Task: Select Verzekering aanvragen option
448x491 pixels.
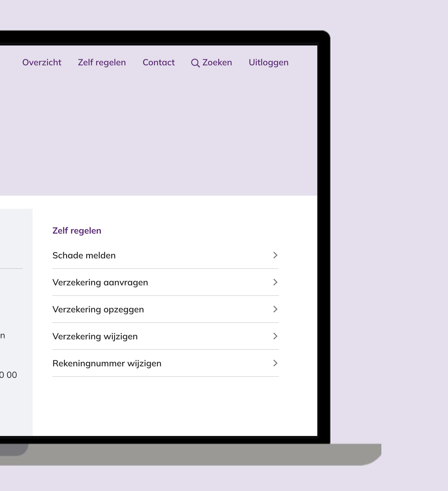Action: pyautogui.click(x=100, y=282)
